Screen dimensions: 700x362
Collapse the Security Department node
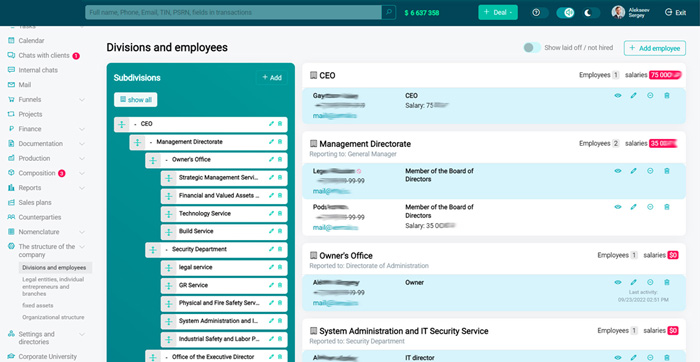coord(167,250)
